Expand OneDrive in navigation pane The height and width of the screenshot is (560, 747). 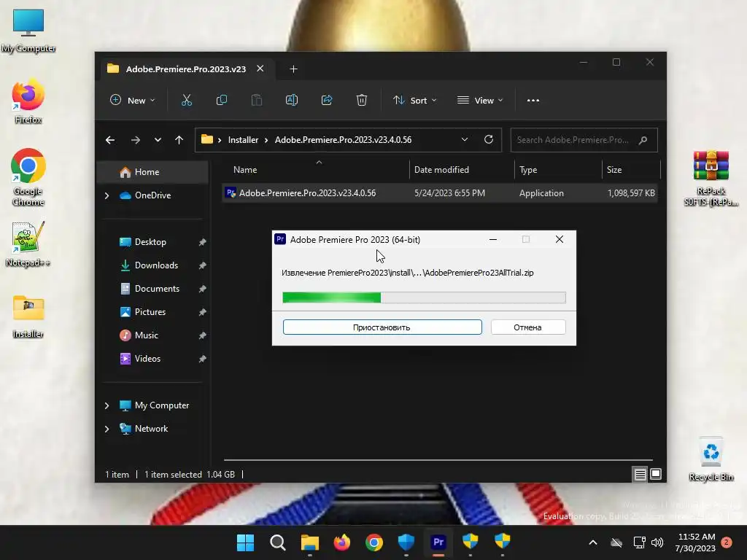[107, 195]
